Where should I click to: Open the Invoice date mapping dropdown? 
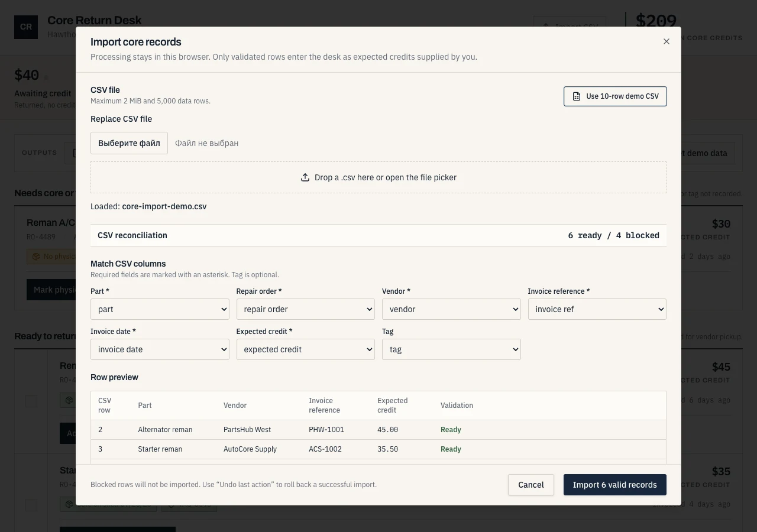tap(160, 349)
